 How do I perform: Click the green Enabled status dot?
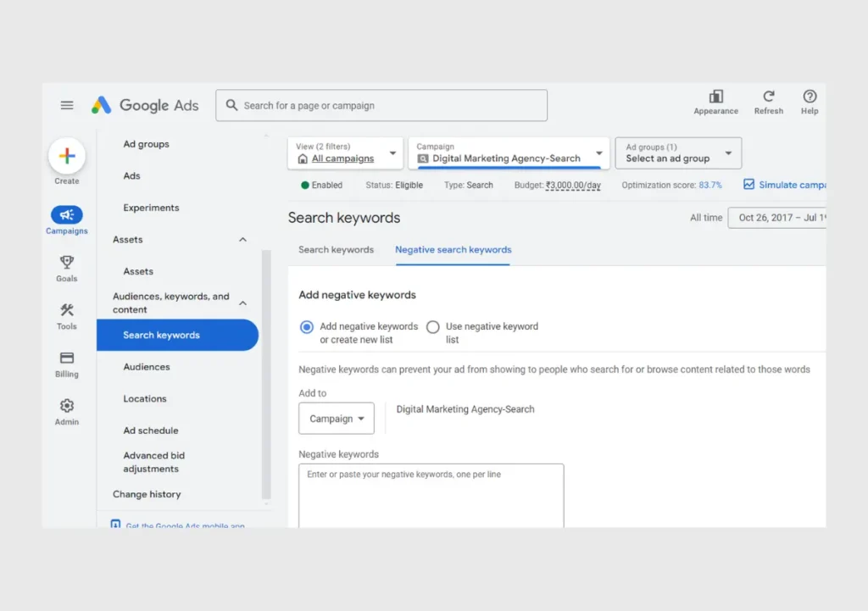pyautogui.click(x=304, y=185)
